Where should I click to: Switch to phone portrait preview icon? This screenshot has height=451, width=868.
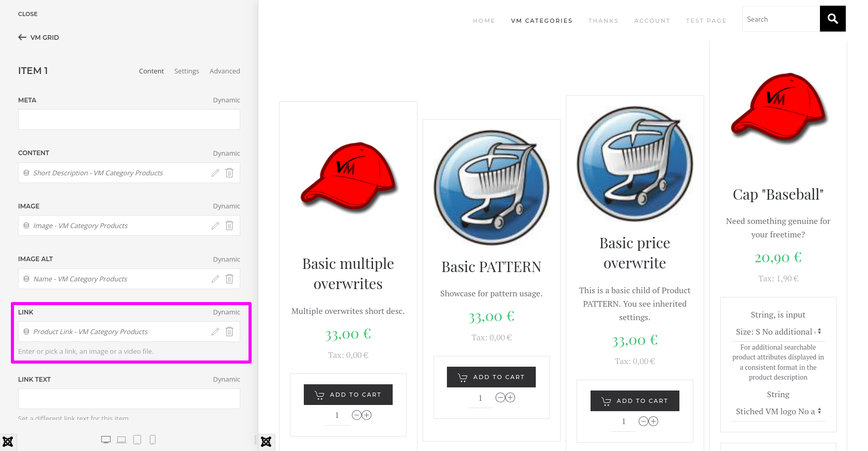point(153,440)
